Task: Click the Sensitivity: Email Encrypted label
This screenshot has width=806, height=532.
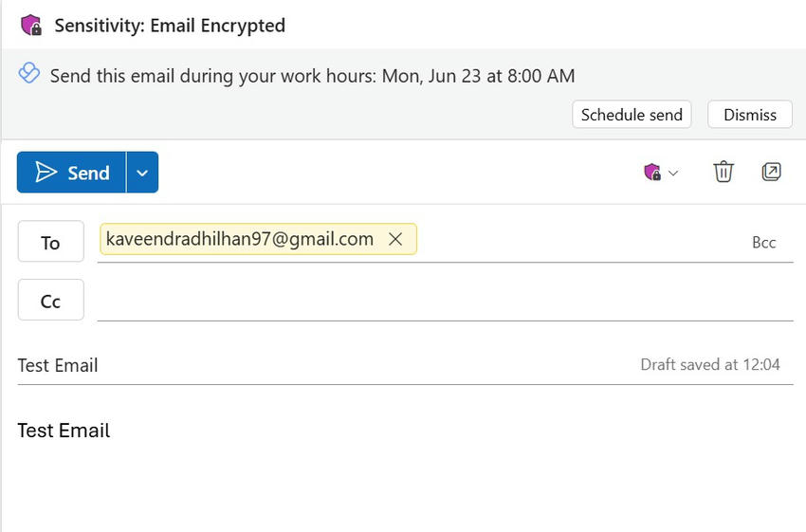Action: coord(170,26)
